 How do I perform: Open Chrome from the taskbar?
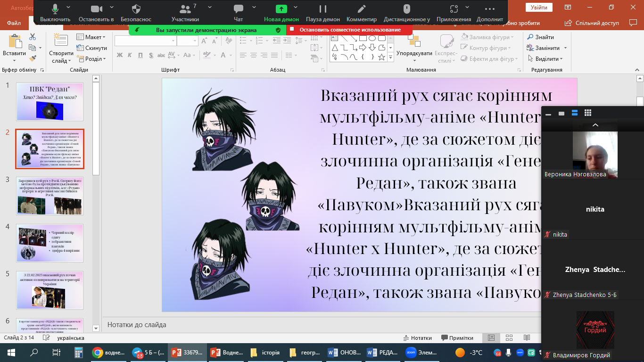[x=109, y=353]
